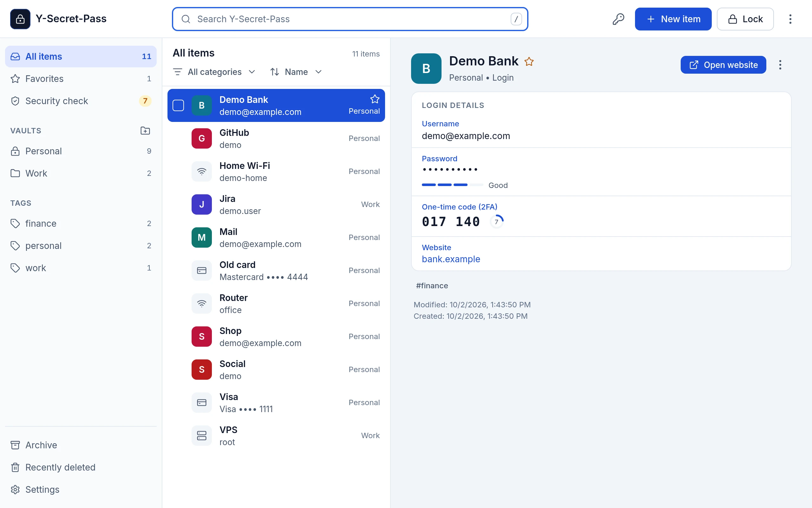Open Archive in sidebar
The height and width of the screenshot is (508, 812).
[81, 445]
